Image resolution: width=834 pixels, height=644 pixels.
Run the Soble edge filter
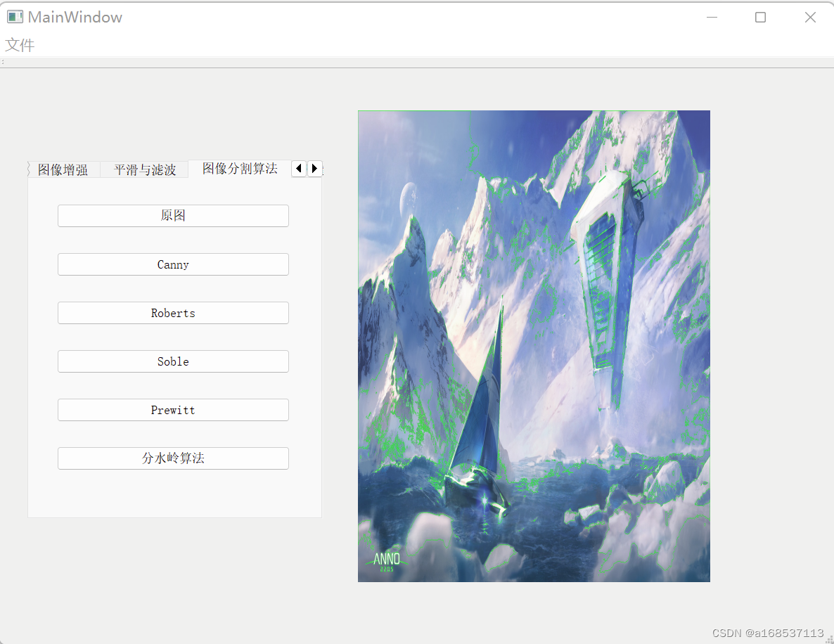point(174,361)
